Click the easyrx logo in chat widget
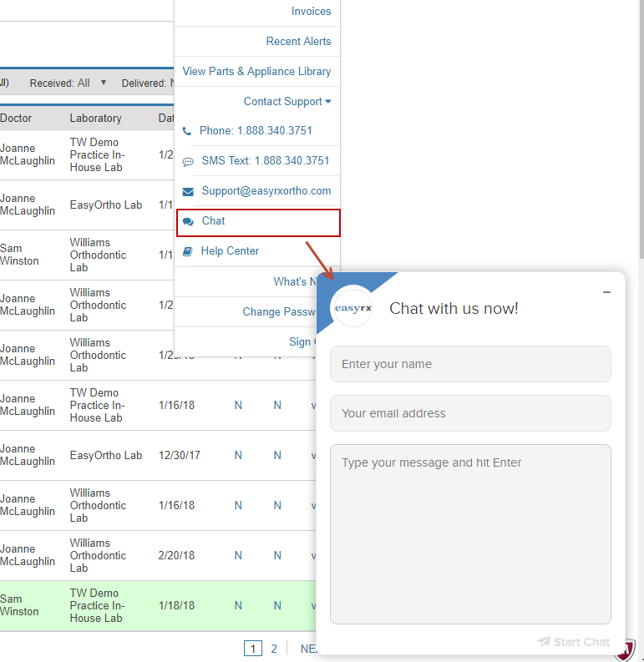 coord(353,308)
